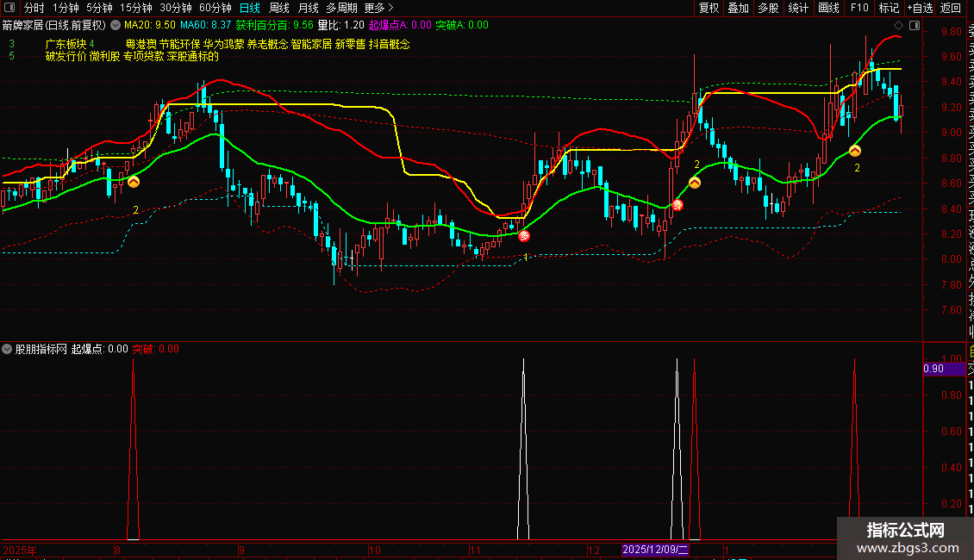Click the 获利百分百: 9.56 readout
The width and height of the screenshot is (974, 560).
tap(275, 25)
